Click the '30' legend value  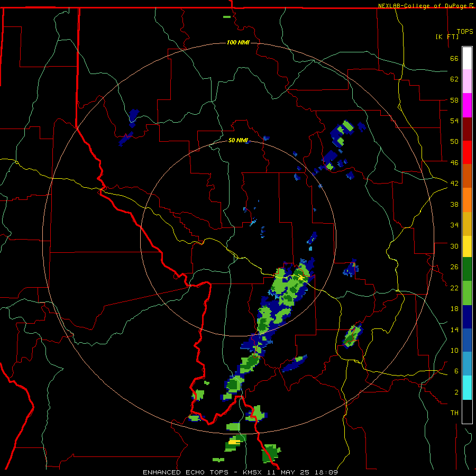(454, 246)
